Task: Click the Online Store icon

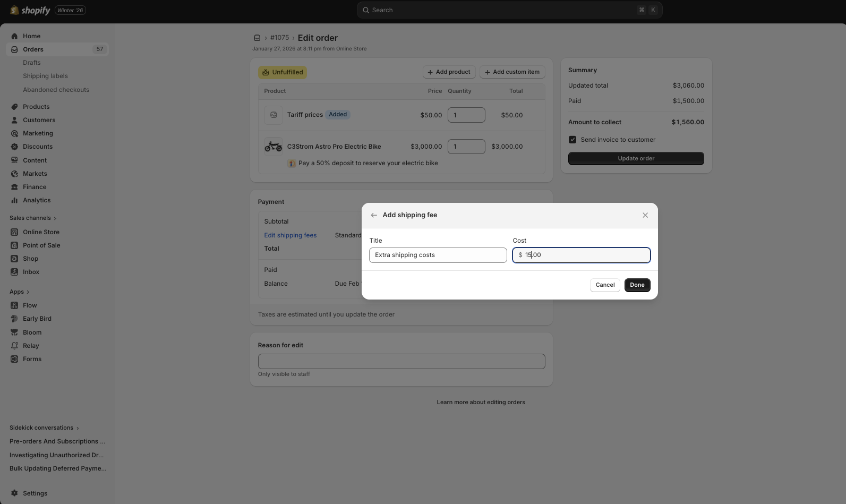Action: [x=14, y=232]
